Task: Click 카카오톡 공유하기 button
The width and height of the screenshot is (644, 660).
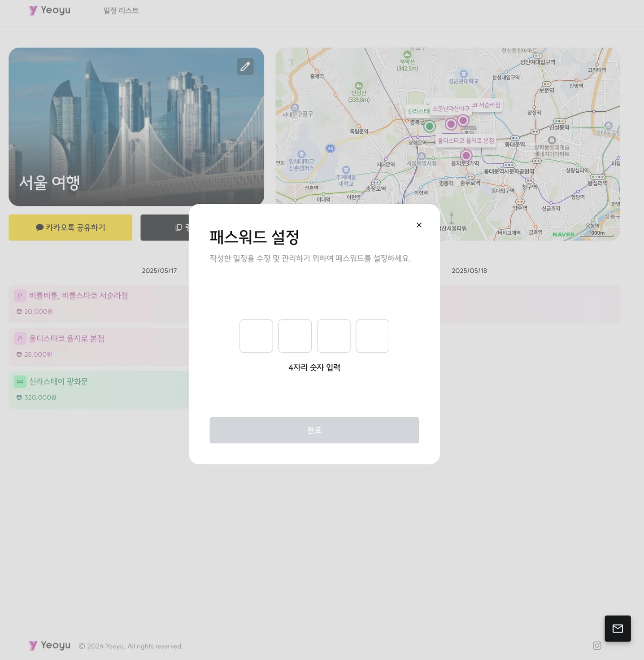Action: coord(70,227)
